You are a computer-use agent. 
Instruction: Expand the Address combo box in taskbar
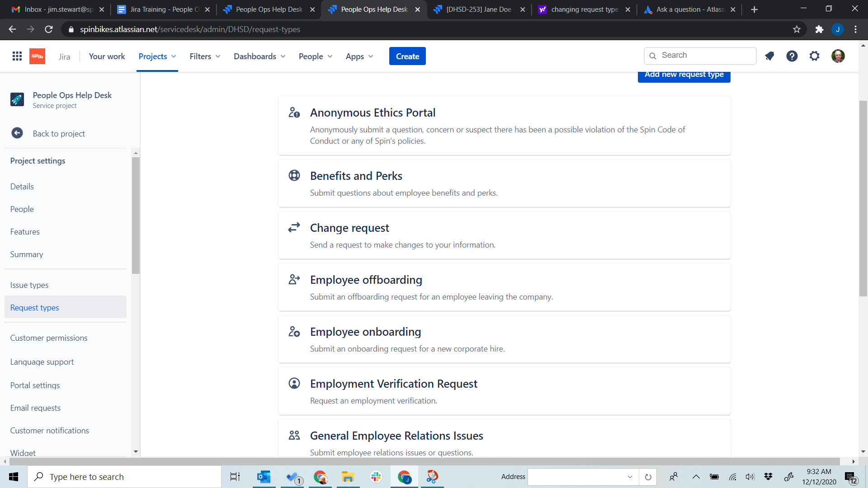pos(630,477)
